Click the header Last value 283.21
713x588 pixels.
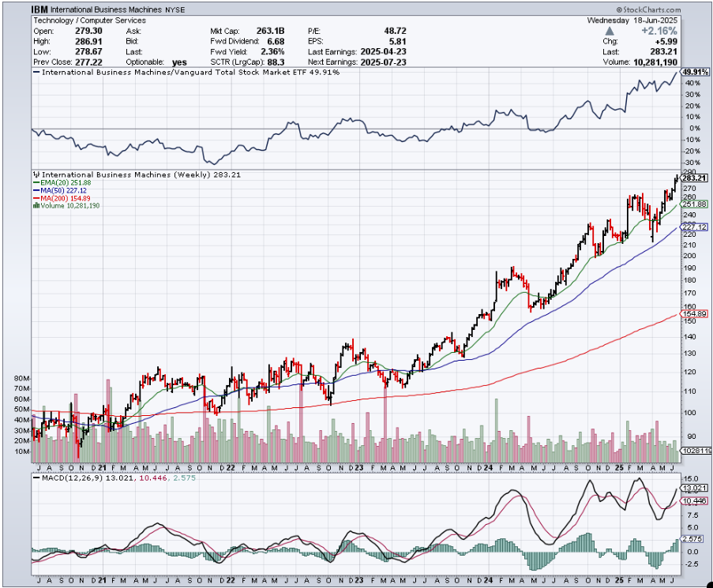click(x=663, y=52)
